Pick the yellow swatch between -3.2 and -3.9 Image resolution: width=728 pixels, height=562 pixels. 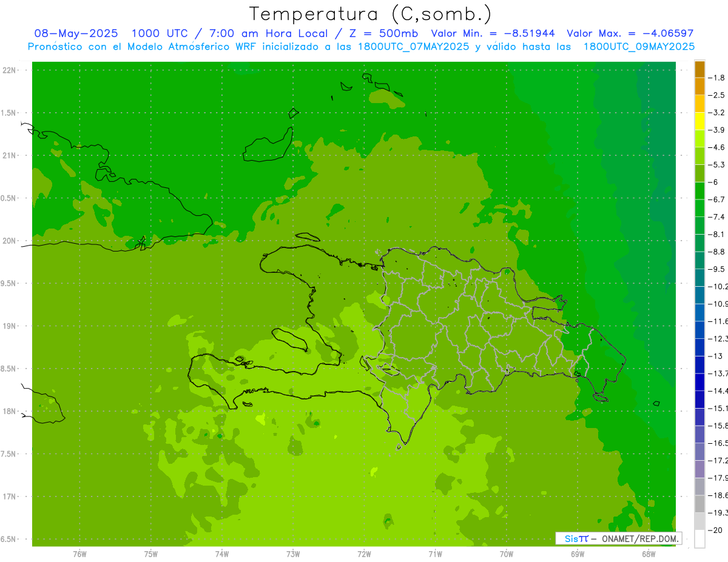(699, 121)
